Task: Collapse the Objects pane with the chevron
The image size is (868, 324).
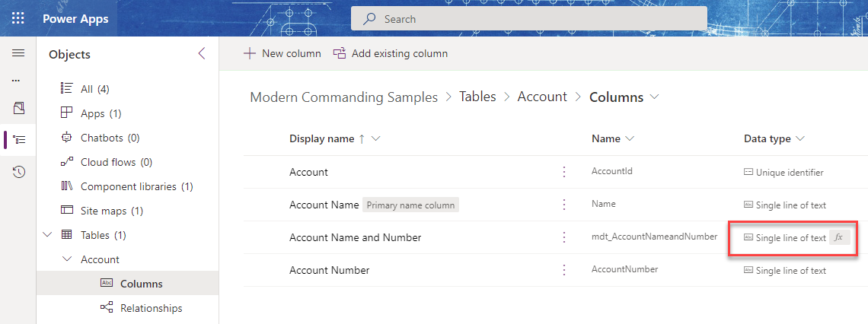Action: point(202,54)
